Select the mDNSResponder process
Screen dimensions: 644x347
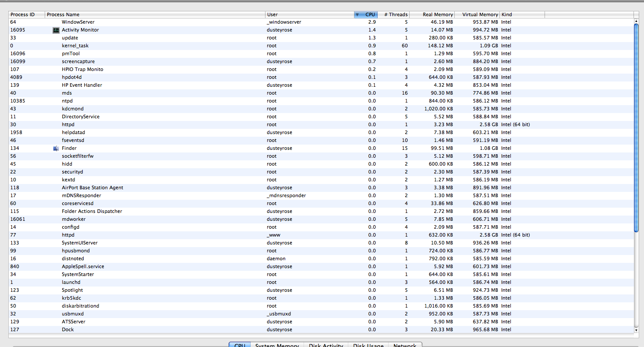(x=321, y=195)
